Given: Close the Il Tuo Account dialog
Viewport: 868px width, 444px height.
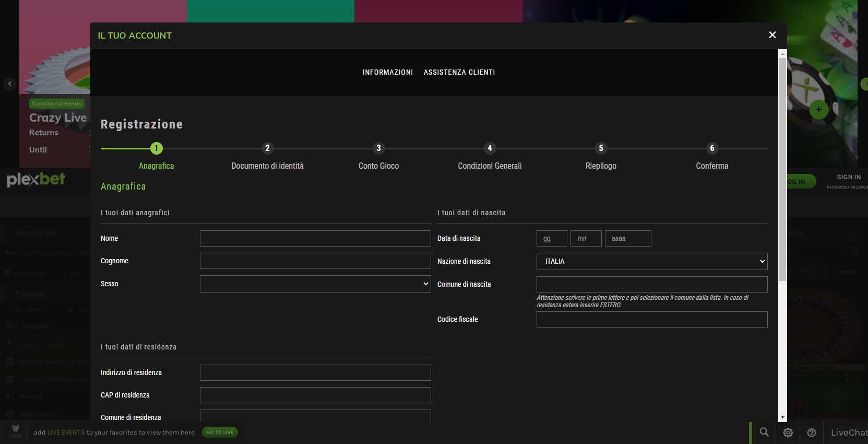Looking at the screenshot, I should pos(772,35).
